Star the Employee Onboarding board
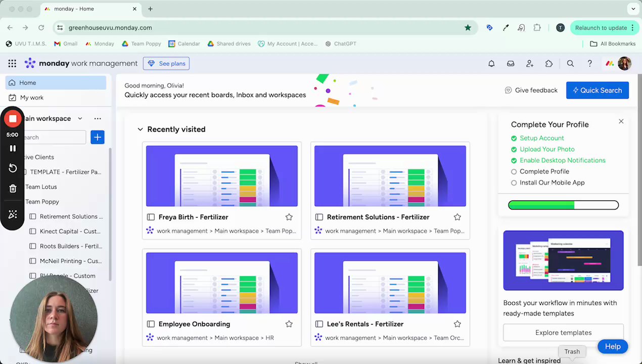 coord(289,324)
